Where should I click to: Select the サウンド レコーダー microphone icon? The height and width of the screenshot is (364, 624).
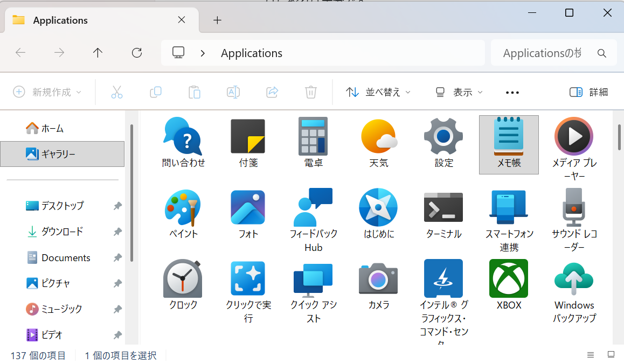(x=574, y=207)
